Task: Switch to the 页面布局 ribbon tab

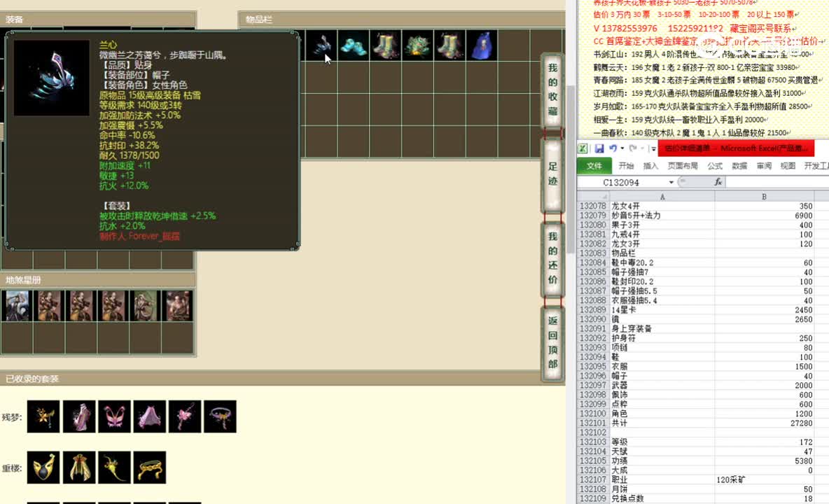Action: (x=683, y=166)
